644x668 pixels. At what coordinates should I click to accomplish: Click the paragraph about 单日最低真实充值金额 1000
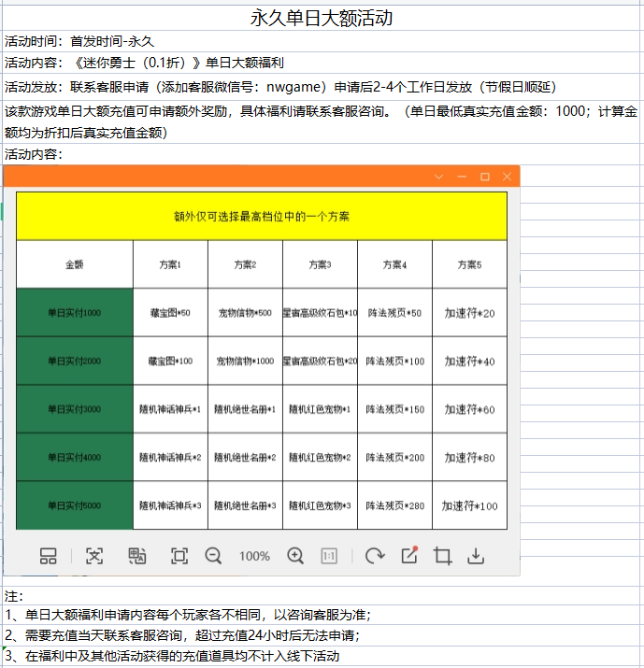click(x=322, y=121)
